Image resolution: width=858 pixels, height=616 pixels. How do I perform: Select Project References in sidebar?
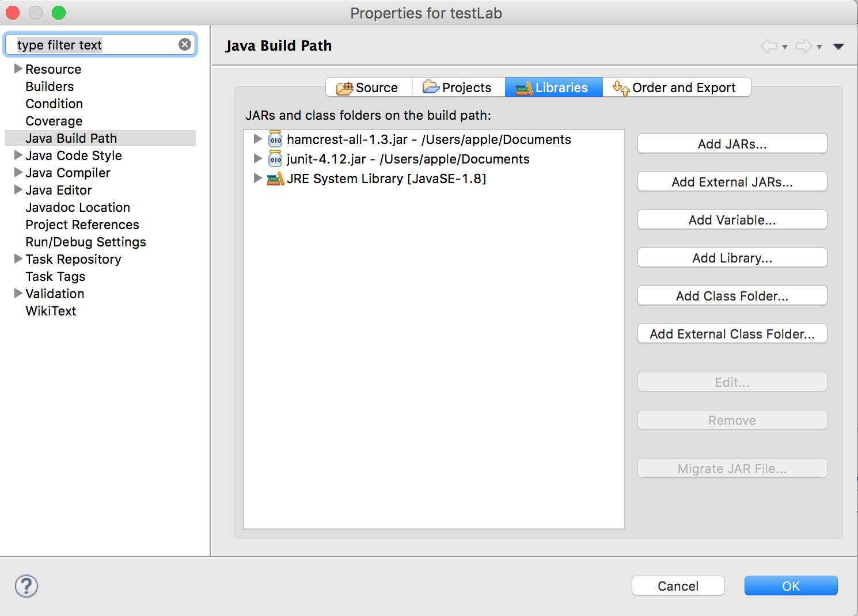pos(82,225)
